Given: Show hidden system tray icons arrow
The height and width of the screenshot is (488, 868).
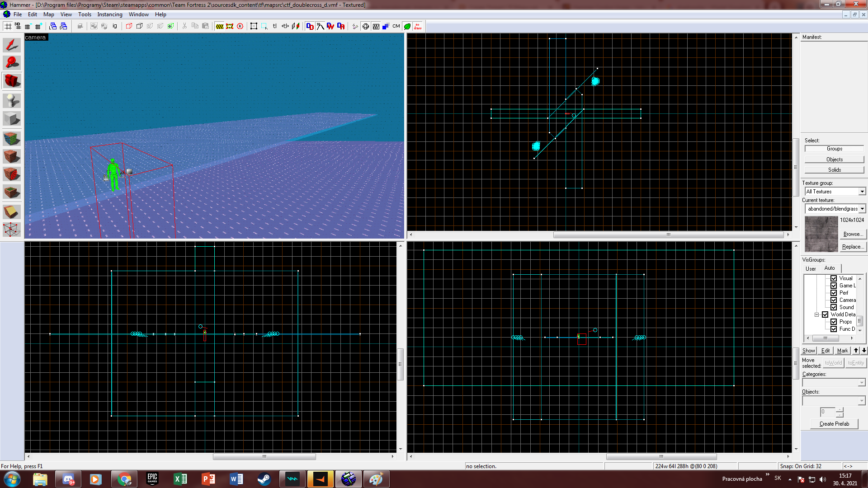Looking at the screenshot, I should (x=790, y=479).
